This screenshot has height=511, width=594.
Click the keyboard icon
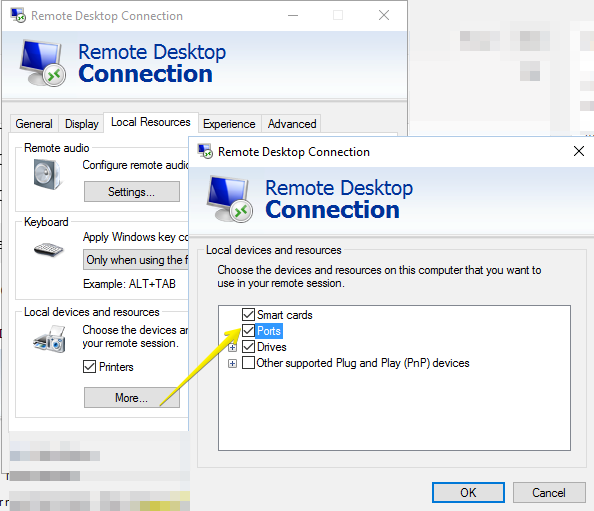(48, 250)
